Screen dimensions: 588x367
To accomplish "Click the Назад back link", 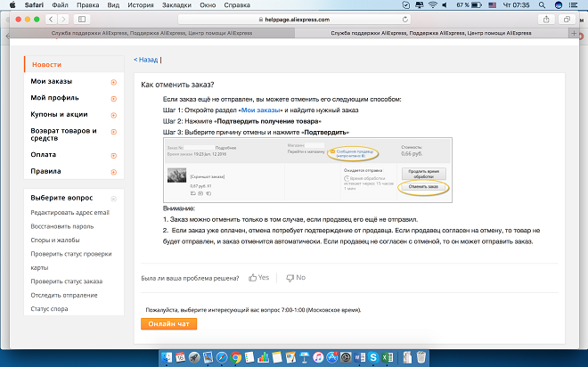I will coord(147,60).
